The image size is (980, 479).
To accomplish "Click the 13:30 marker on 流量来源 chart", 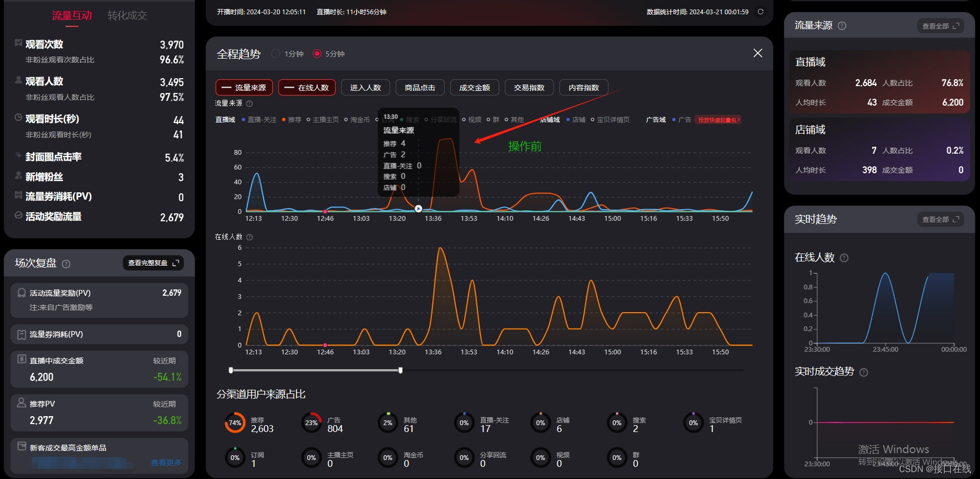I will pos(418,209).
